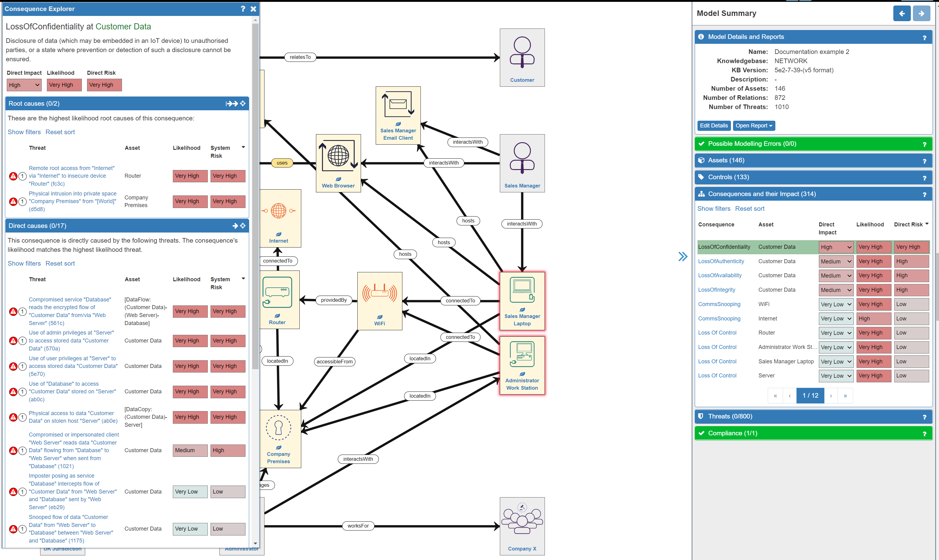
Task: Click the Model Summary forward arrow button
Action: click(x=921, y=13)
